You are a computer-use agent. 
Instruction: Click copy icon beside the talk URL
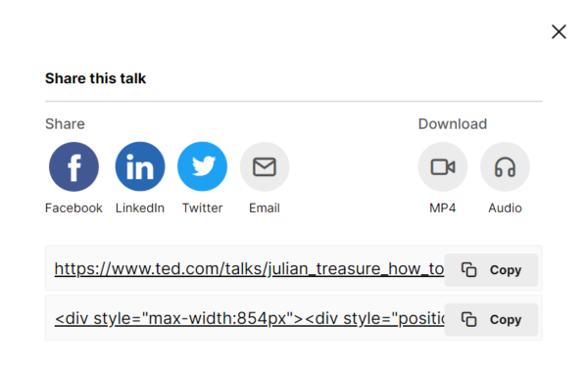pos(468,270)
